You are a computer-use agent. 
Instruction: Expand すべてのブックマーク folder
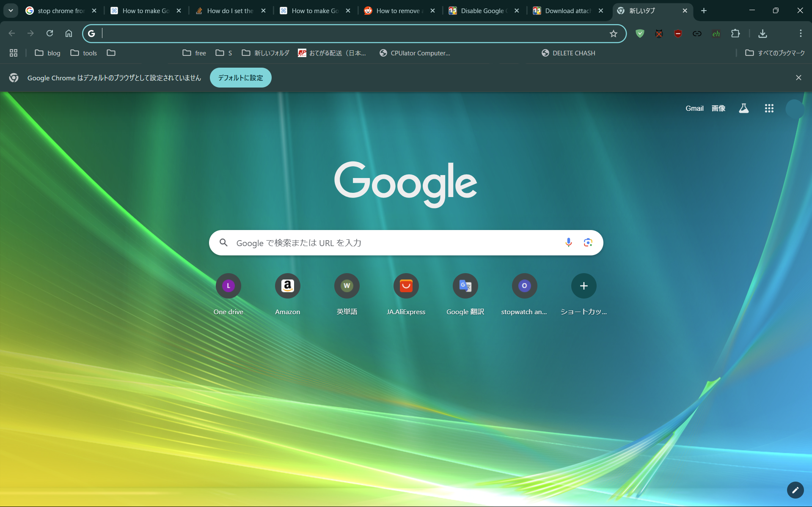[775, 53]
